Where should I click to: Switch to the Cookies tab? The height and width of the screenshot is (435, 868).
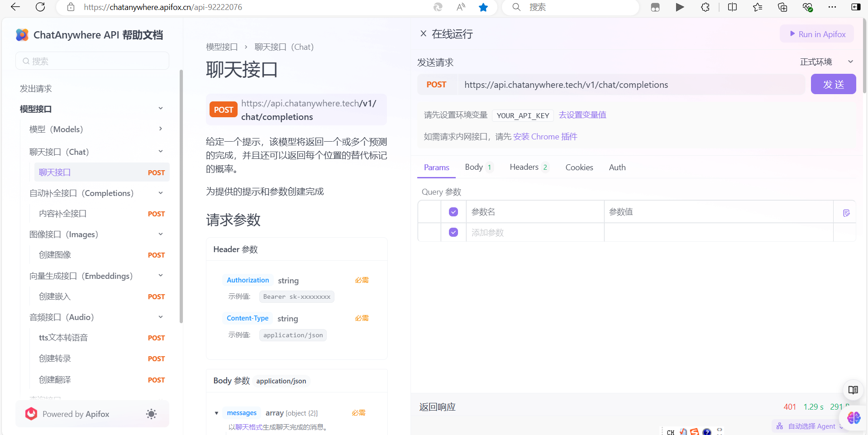click(x=579, y=167)
